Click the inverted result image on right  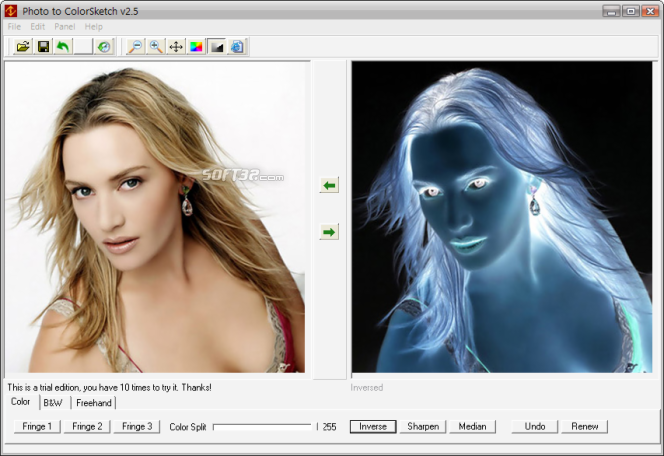(x=502, y=217)
